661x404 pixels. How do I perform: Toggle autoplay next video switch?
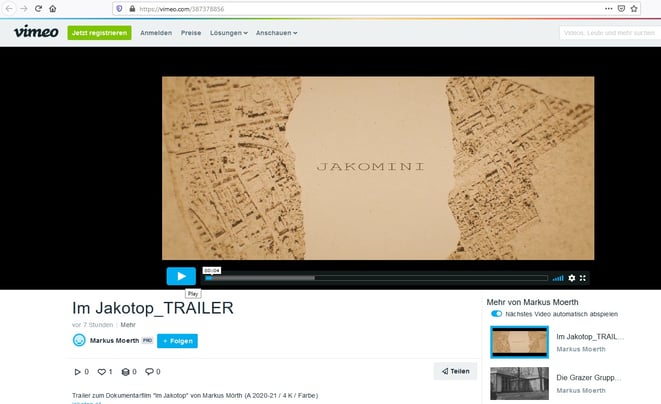click(496, 314)
